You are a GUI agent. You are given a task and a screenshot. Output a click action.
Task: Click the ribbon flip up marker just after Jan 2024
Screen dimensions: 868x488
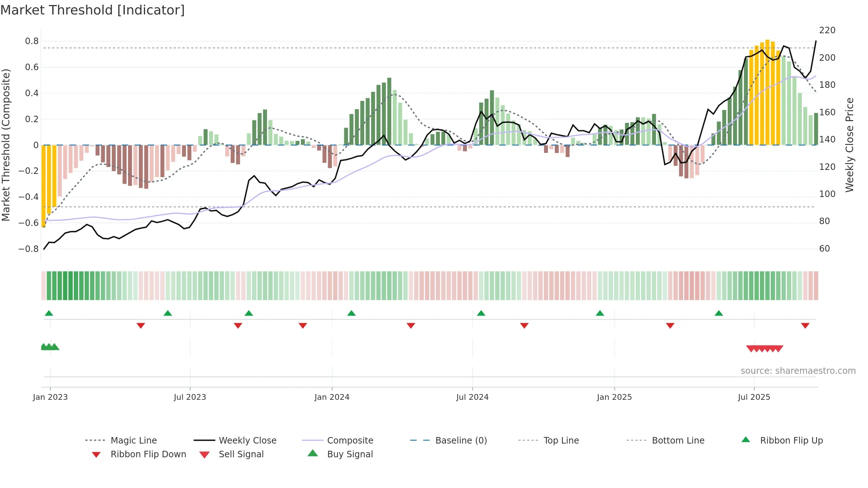[x=352, y=313]
